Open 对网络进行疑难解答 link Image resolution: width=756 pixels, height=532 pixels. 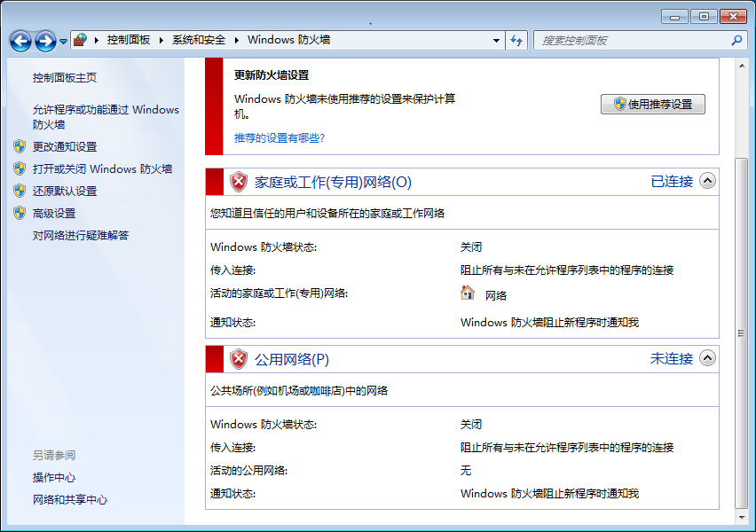[81, 235]
